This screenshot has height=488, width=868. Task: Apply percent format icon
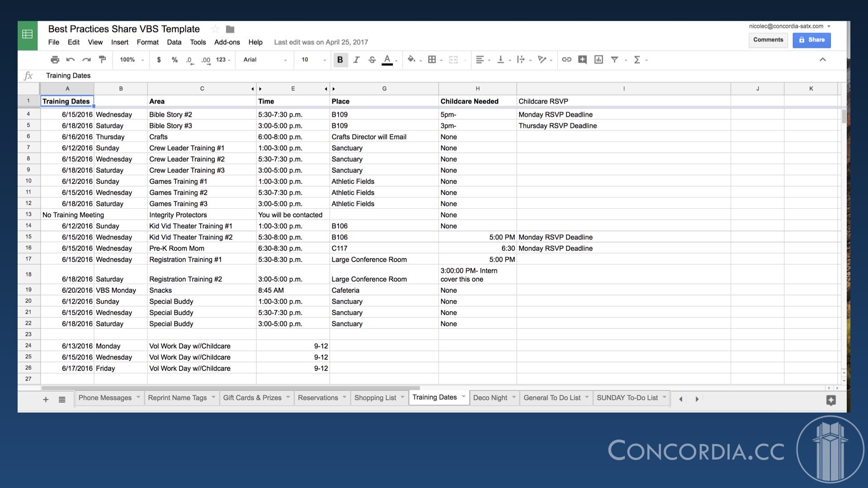coord(175,60)
